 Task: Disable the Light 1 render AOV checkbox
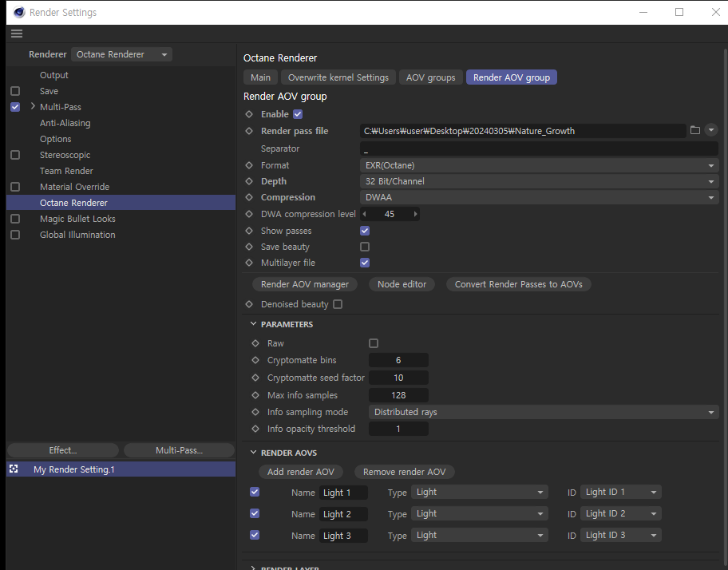tap(255, 492)
